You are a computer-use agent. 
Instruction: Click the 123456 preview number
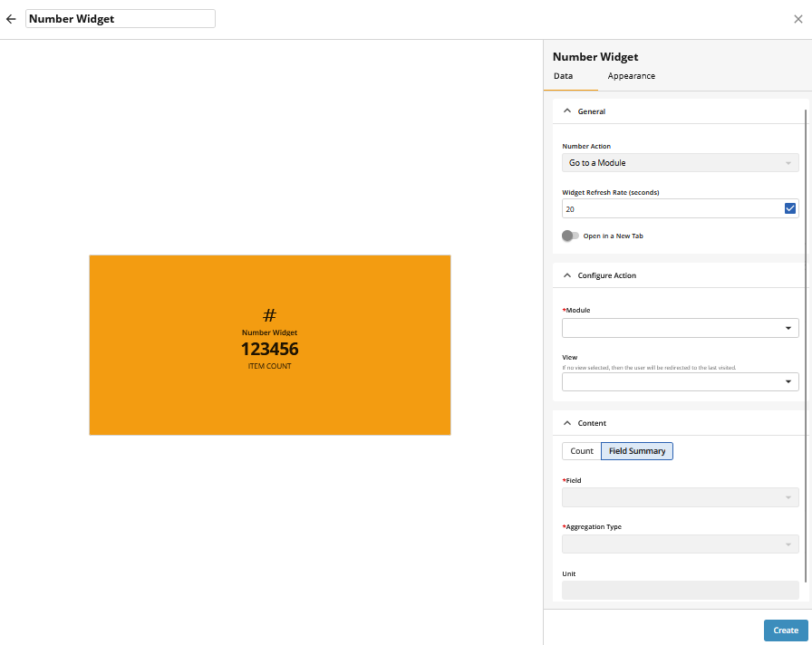tap(269, 349)
